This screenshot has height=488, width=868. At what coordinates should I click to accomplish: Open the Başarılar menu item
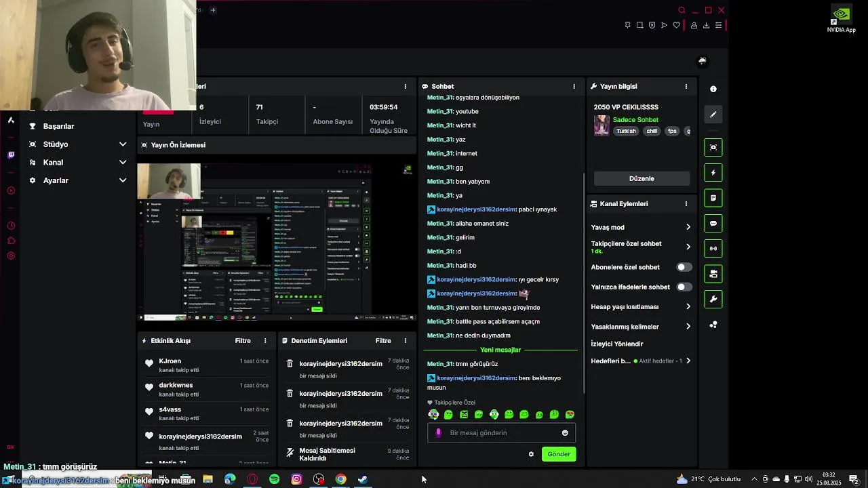tap(58, 126)
